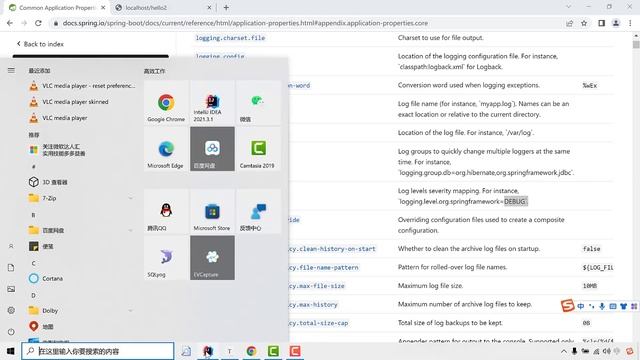640x360 pixels.
Task: Click the Sogou voice input microphone
Action: coord(602,306)
